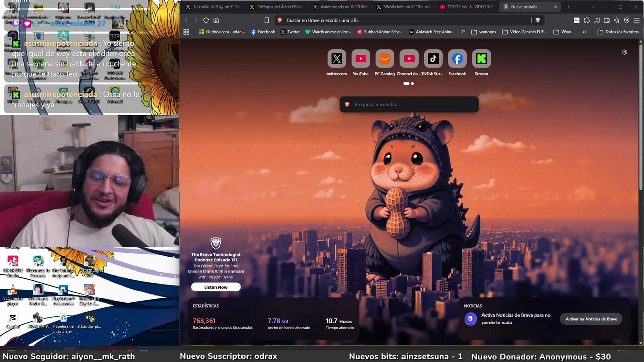644x362 pixels.
Task: Click the Listen Now podcast button
Action: coord(216,287)
